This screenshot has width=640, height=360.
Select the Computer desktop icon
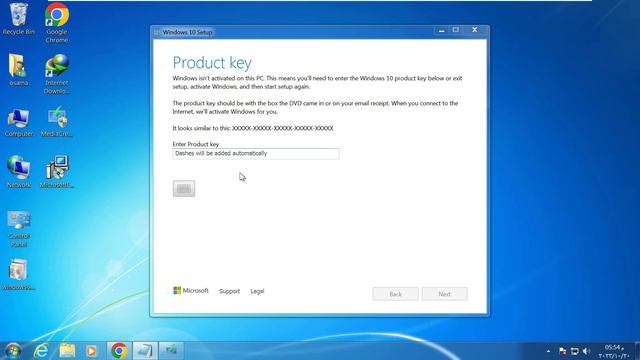[x=18, y=122]
